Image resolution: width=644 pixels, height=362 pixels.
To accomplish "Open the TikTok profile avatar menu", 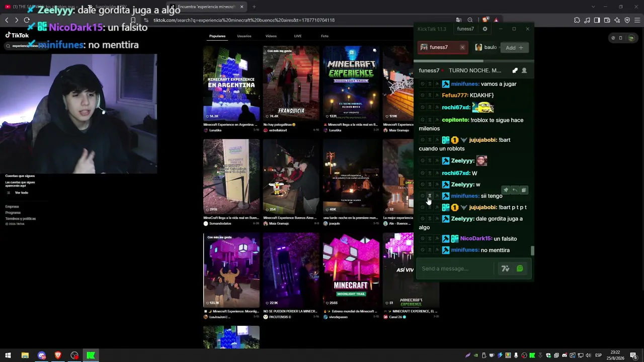I will [x=631, y=38].
